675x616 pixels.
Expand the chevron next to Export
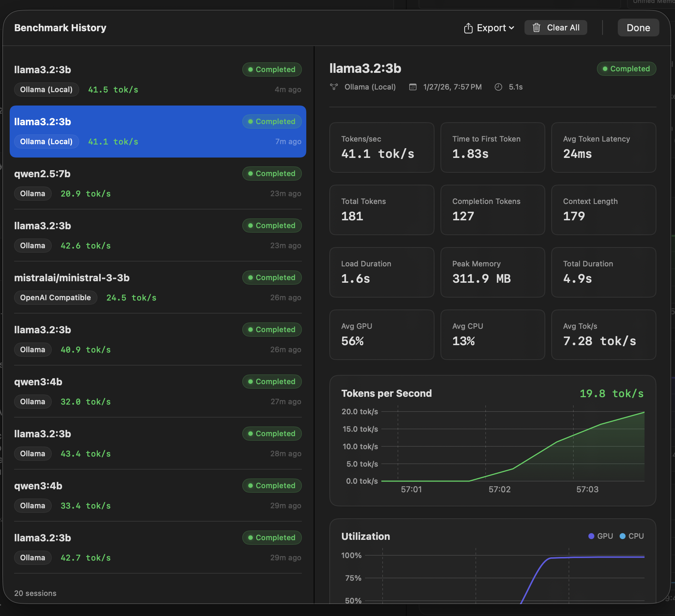click(x=512, y=27)
